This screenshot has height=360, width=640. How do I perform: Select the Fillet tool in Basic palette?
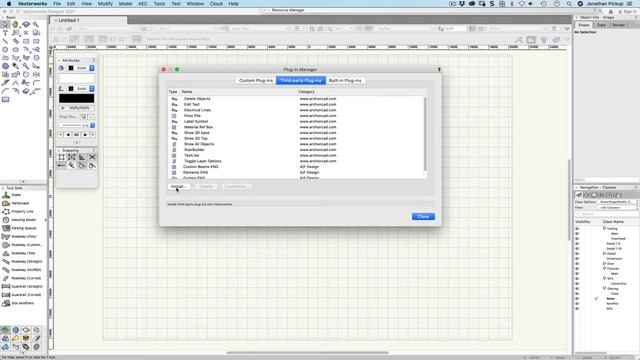click(36, 82)
